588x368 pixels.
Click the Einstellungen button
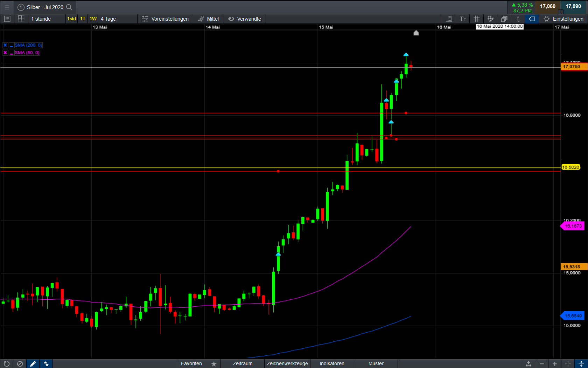563,19
